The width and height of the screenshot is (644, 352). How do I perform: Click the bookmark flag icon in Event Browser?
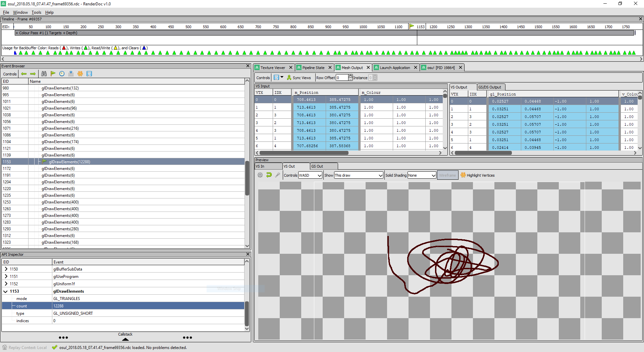[53, 74]
